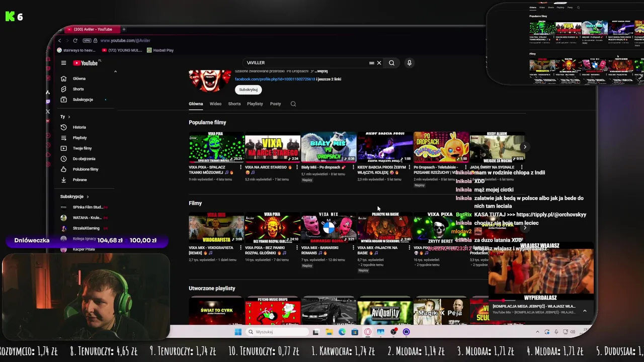Show hidden system tray icons

click(x=537, y=332)
